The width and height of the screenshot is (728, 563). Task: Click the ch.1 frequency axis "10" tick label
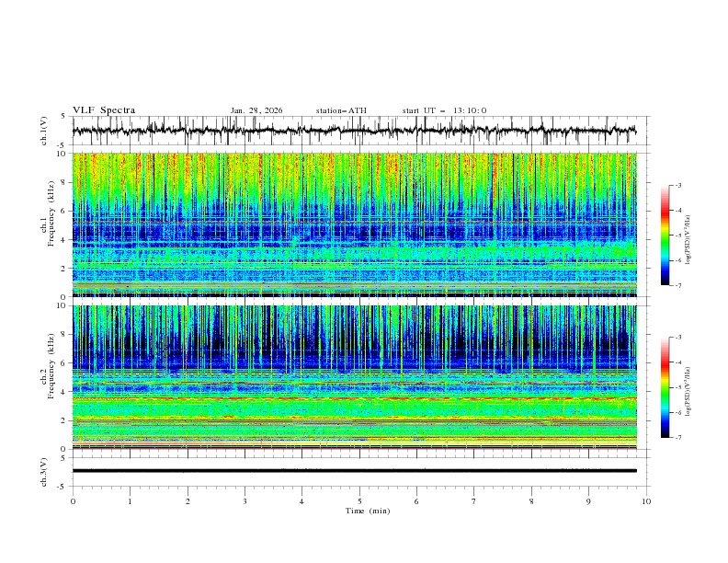click(x=62, y=154)
